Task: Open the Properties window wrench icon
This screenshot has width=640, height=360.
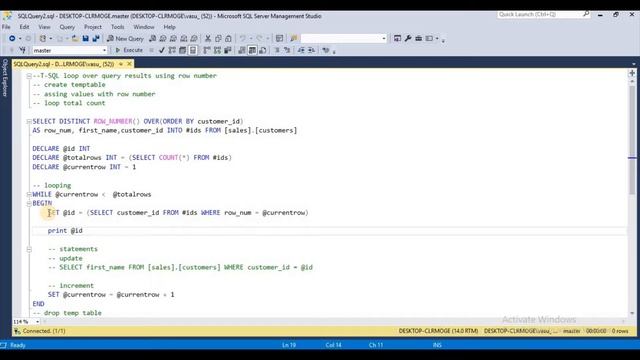Action: [408, 38]
